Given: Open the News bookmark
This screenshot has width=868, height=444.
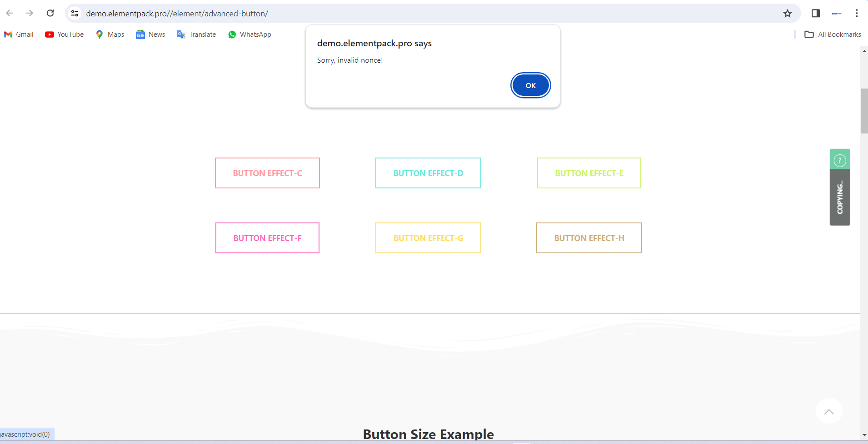Looking at the screenshot, I should tap(150, 35).
